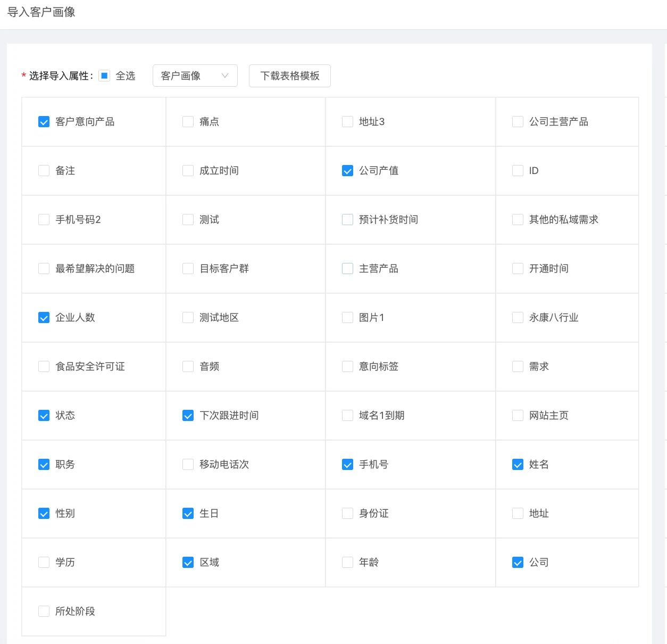
Task: Check the 痛点 checkbox
Action: click(188, 122)
